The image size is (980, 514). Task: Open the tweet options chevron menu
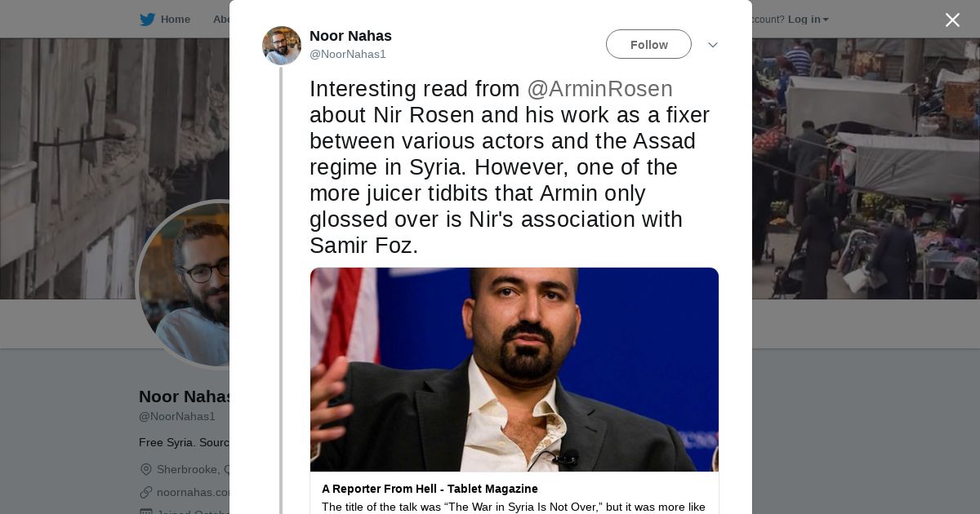712,45
